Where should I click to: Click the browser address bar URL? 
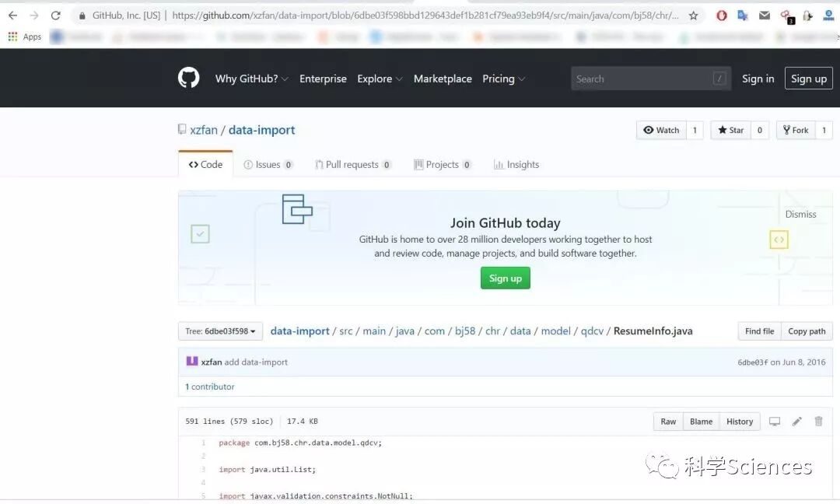tap(426, 16)
